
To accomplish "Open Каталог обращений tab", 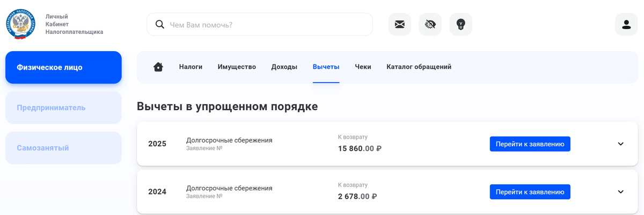I will pyautogui.click(x=419, y=67).
